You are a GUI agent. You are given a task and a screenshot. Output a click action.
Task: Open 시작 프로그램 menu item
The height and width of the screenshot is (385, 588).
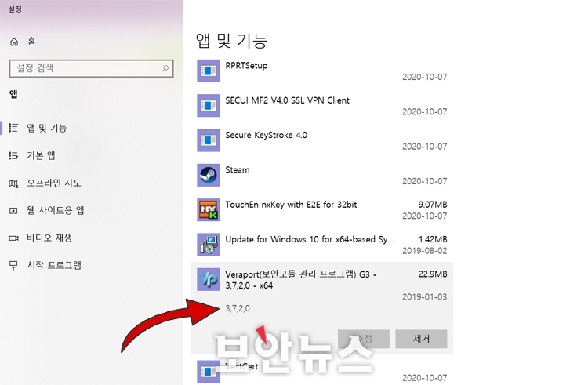click(x=53, y=265)
